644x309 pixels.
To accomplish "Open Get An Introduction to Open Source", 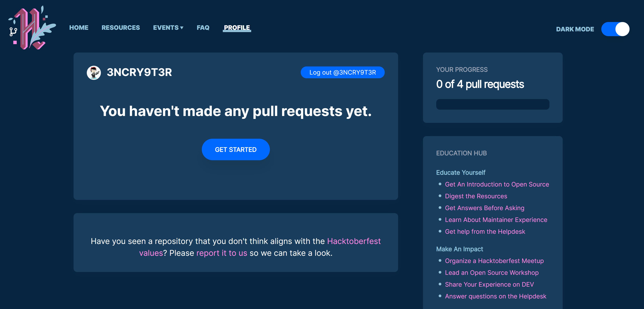I will [x=497, y=184].
